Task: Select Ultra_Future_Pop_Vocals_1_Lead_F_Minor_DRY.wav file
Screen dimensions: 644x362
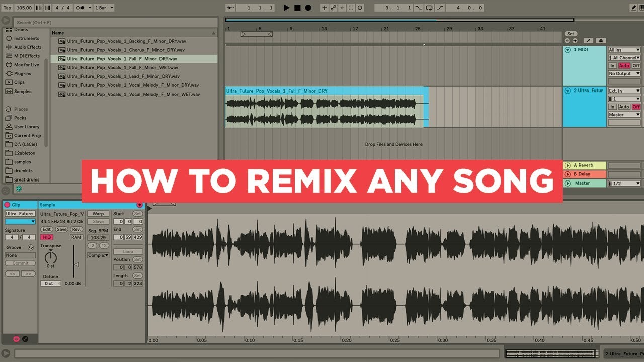Action: point(123,76)
